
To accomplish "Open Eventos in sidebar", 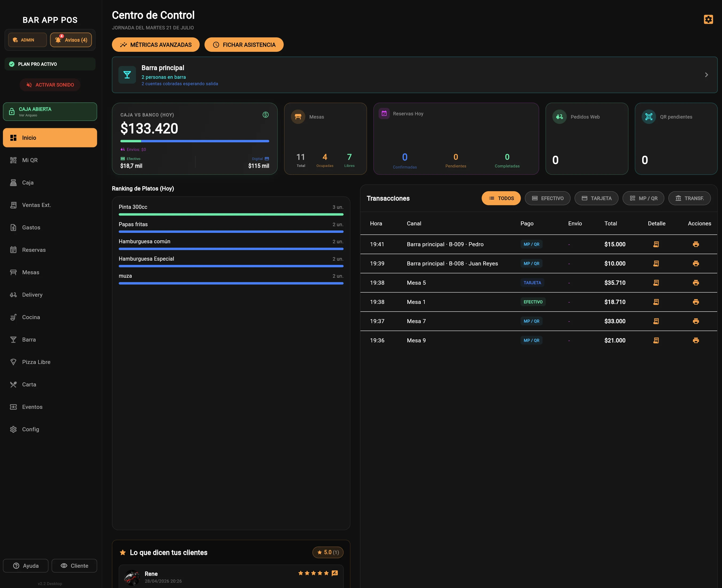I will click(50, 407).
